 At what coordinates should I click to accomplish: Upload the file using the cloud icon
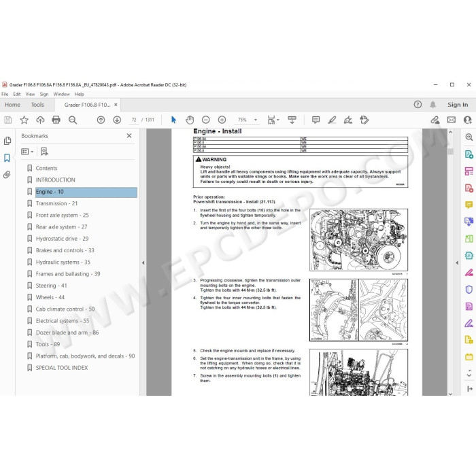[x=40, y=120]
